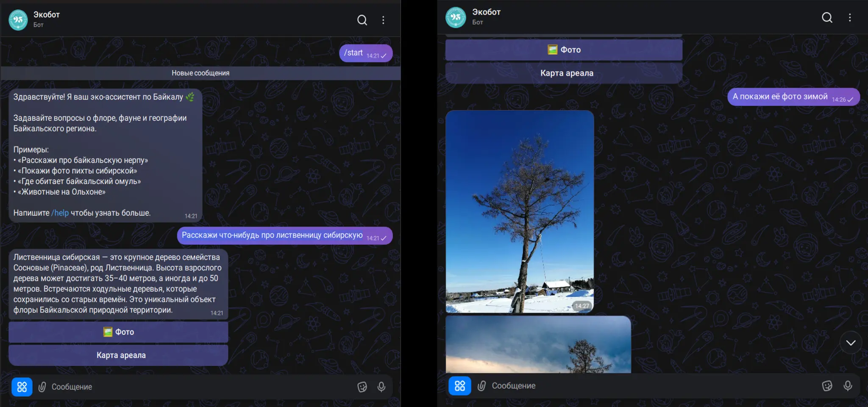Image resolution: width=868 pixels, height=407 pixels.
Task: Focus the Сообщение input in right chat
Action: pos(653,385)
